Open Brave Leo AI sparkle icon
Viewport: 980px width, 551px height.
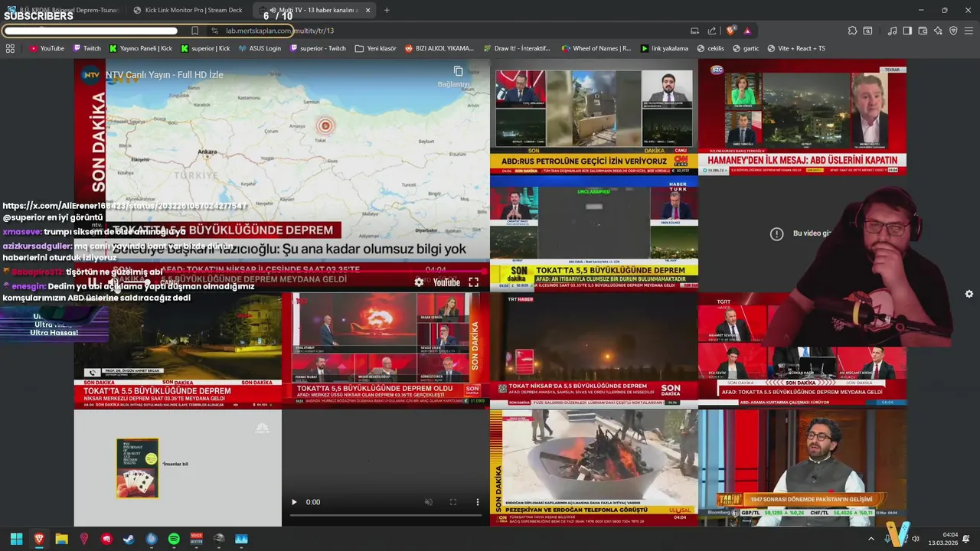[938, 31]
